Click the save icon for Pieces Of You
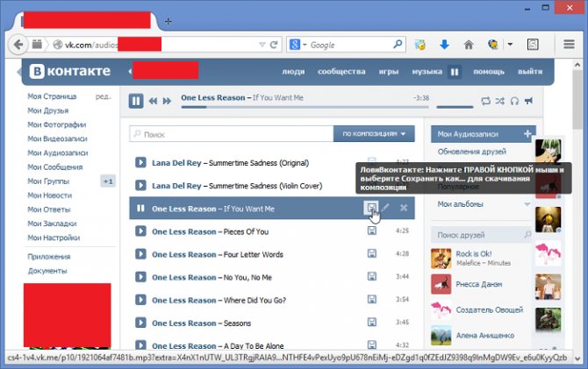Image resolution: width=588 pixels, height=369 pixels. [x=371, y=231]
